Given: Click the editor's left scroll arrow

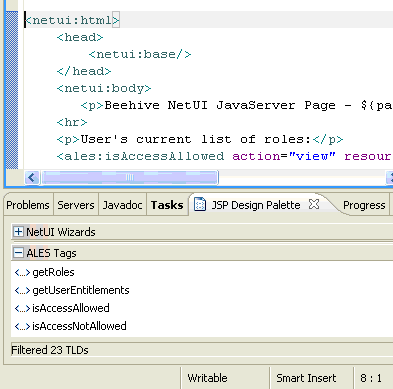Looking at the screenshot, I should [x=32, y=177].
